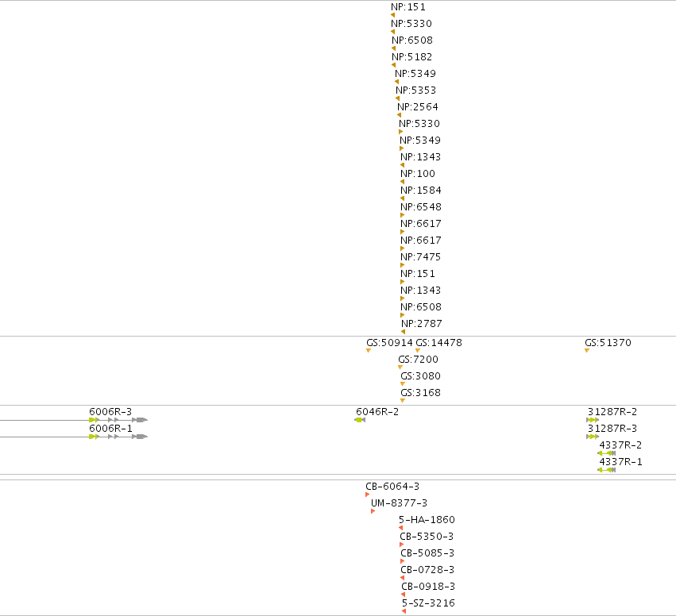The image size is (676, 616).
Task: Click the 6046R-2 gene glyph
Action: [x=360, y=420]
